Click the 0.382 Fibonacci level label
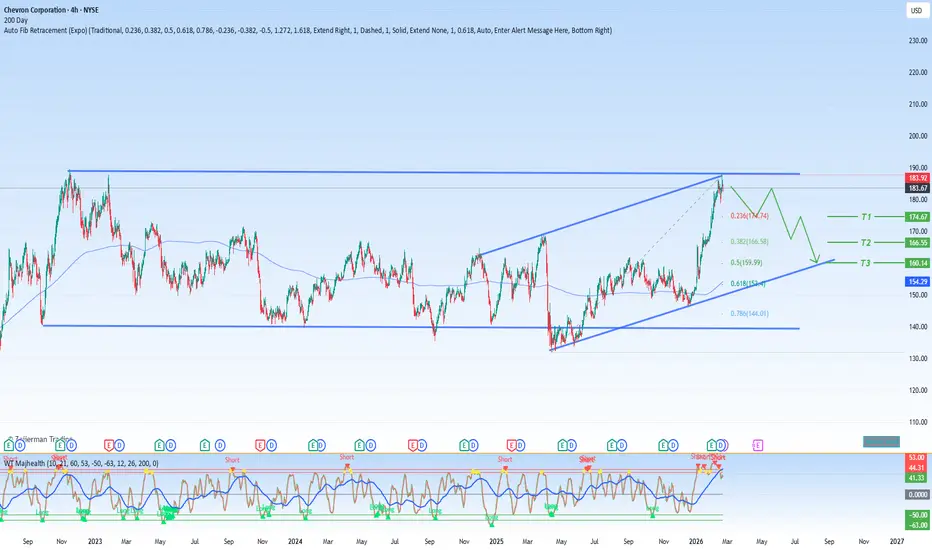Viewport: 932px width, 550px height. (x=750, y=242)
